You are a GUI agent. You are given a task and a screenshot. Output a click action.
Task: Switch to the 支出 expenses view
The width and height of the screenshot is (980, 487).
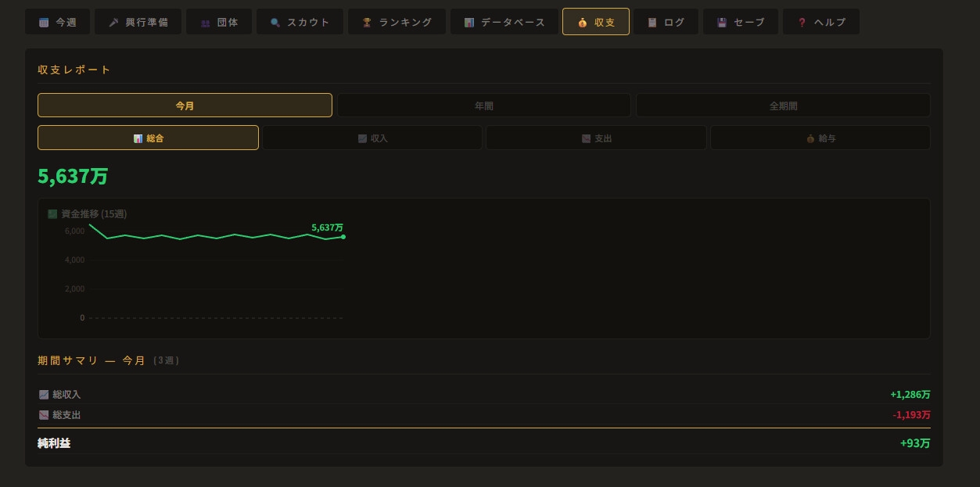(596, 138)
